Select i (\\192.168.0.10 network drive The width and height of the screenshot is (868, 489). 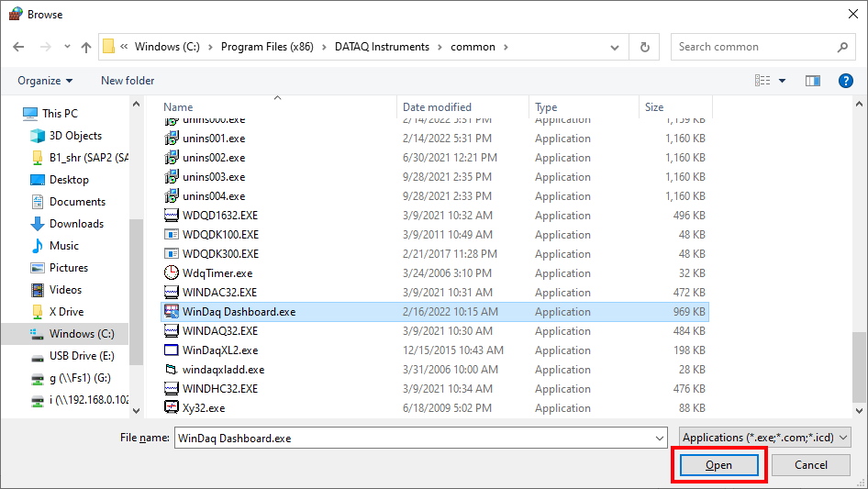pyautogui.click(x=79, y=400)
